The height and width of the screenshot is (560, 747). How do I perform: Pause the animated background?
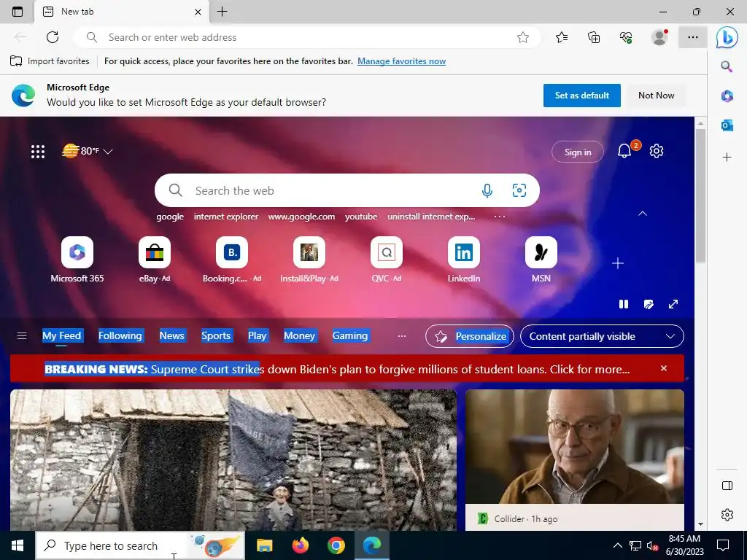coord(624,304)
